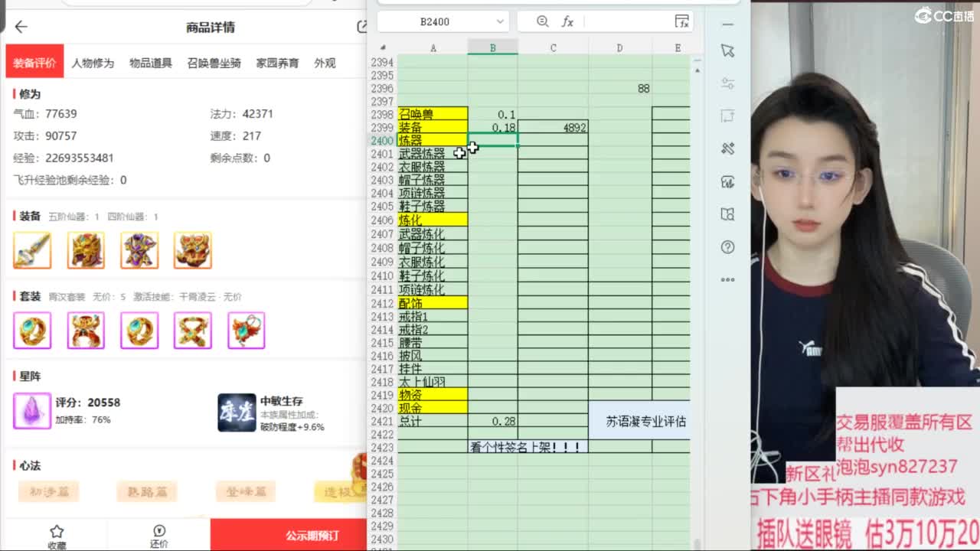Viewport: 980px width, 551px height.
Task: Click the zoom magnifier in the formula bar
Action: [542, 21]
